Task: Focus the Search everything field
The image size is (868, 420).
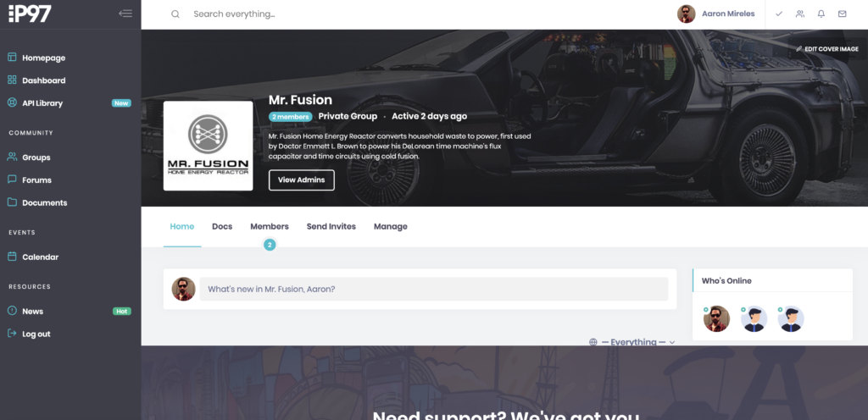Action: pyautogui.click(x=234, y=14)
